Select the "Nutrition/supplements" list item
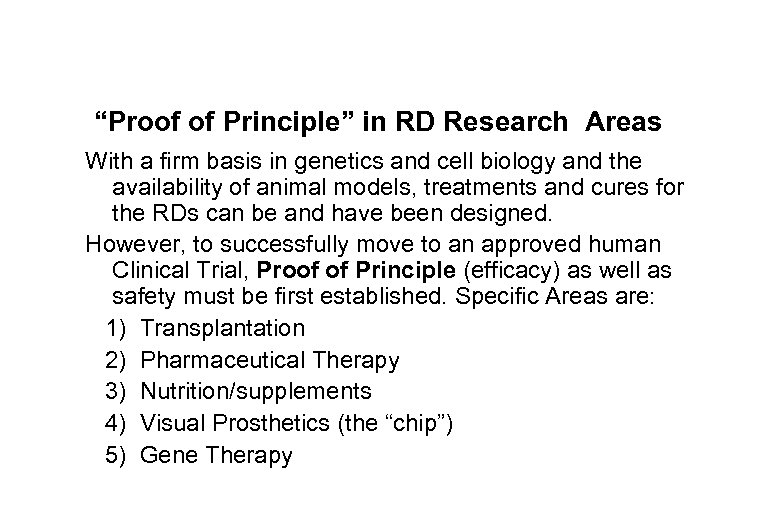This screenshot has width=757, height=505. (x=256, y=392)
